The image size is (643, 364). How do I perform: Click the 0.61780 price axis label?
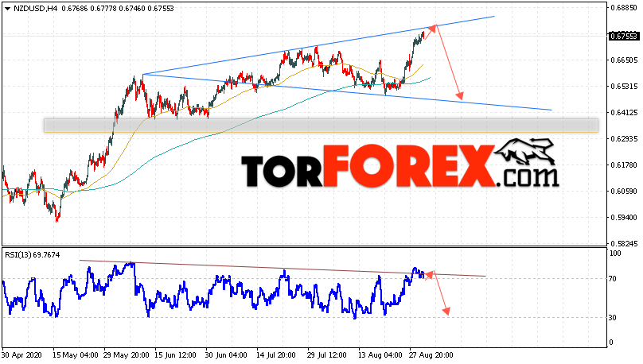pos(624,165)
